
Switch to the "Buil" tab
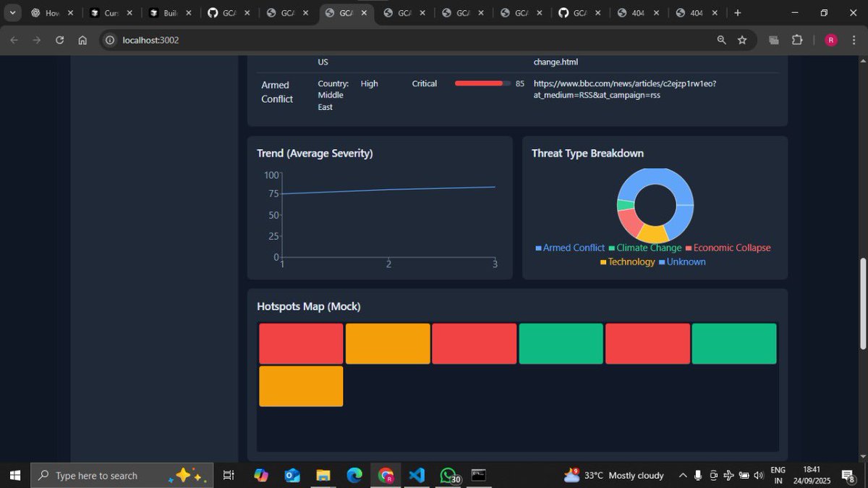[170, 13]
